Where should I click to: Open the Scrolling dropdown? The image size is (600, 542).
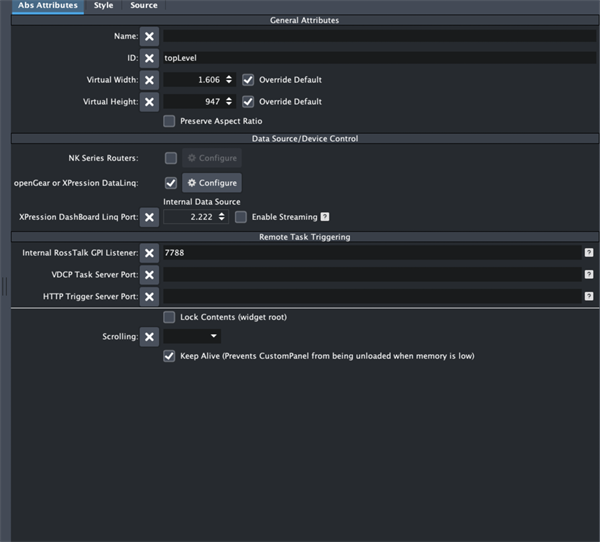pos(192,337)
